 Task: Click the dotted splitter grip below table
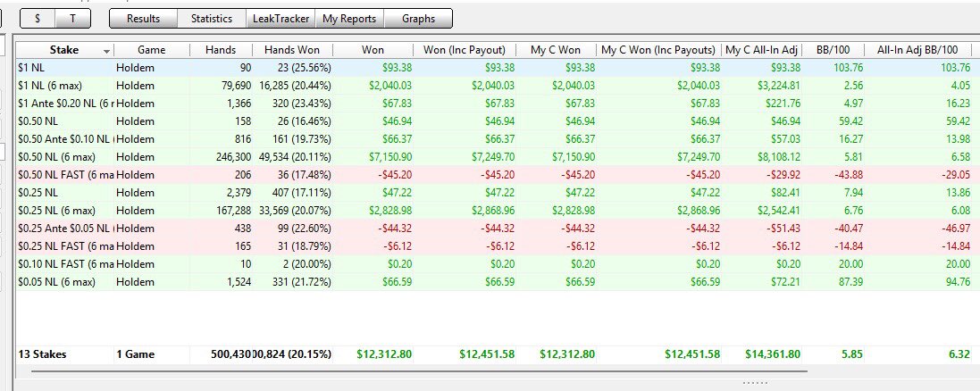tap(755, 383)
